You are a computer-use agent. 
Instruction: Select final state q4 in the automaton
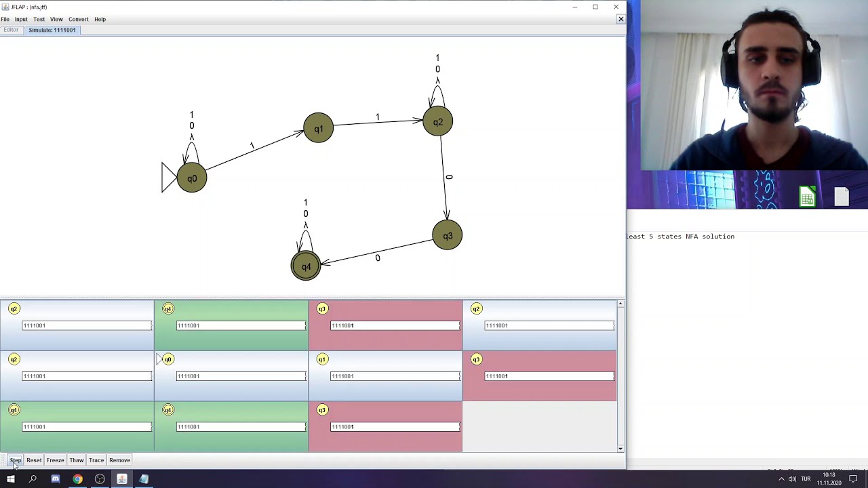(306, 266)
